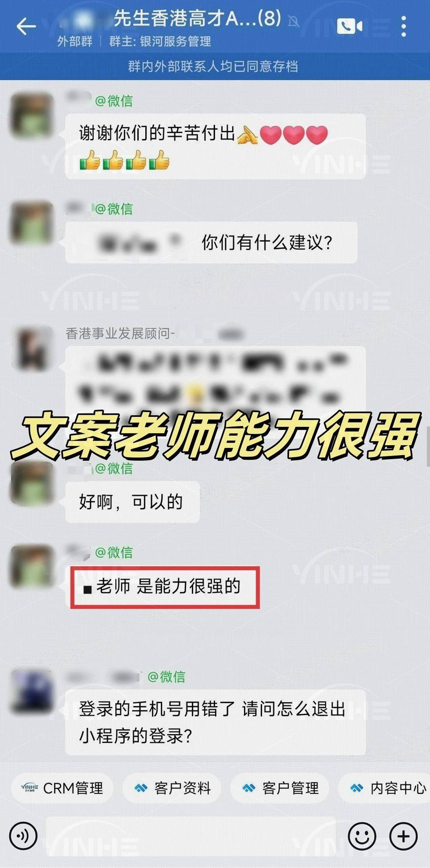This screenshot has width=430, height=868.
Task: Open 客户管理 shortcut
Action: [x=279, y=788]
